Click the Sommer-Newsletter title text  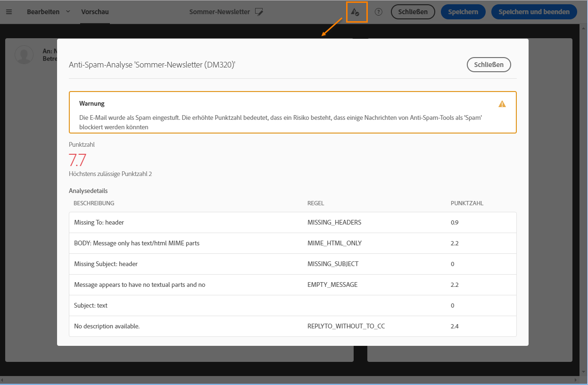coord(219,12)
